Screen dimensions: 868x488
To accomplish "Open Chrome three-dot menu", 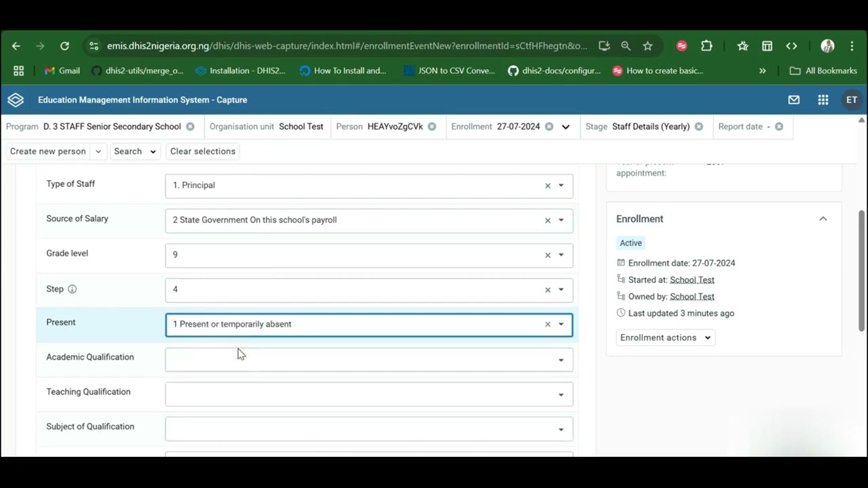I will coord(852,46).
